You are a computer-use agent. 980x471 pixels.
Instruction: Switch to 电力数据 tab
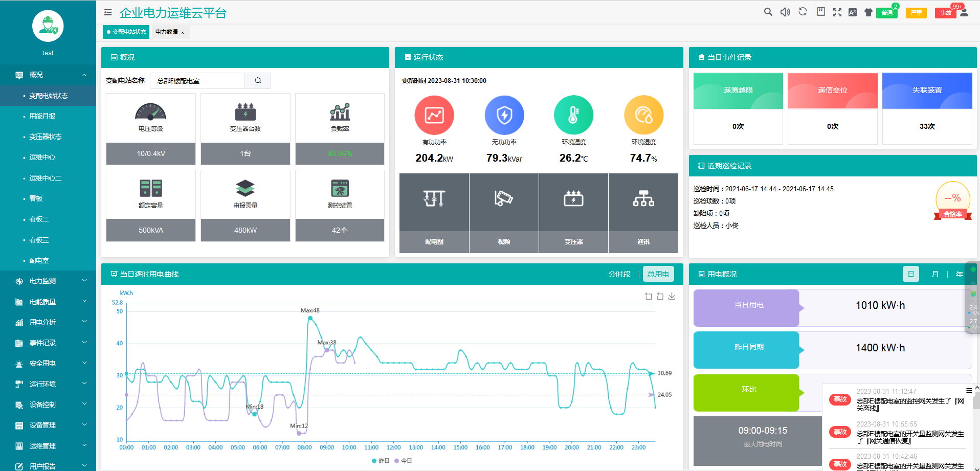(166, 32)
